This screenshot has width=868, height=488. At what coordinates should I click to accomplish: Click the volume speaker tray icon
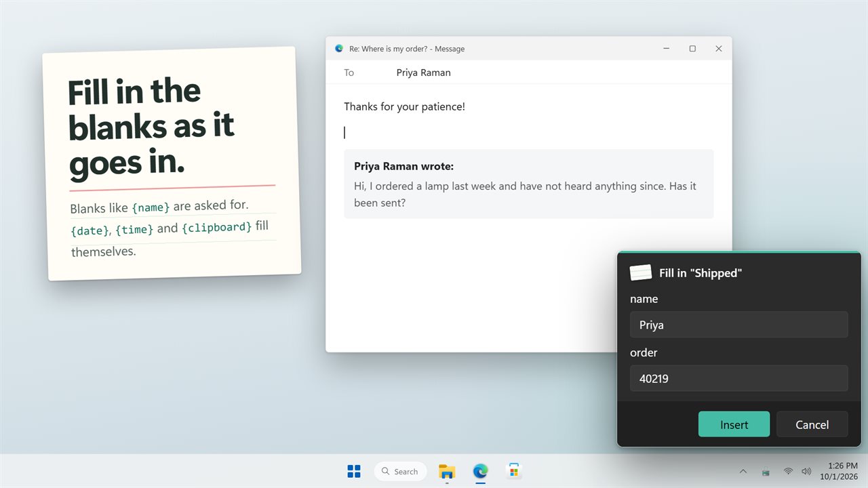coord(806,471)
